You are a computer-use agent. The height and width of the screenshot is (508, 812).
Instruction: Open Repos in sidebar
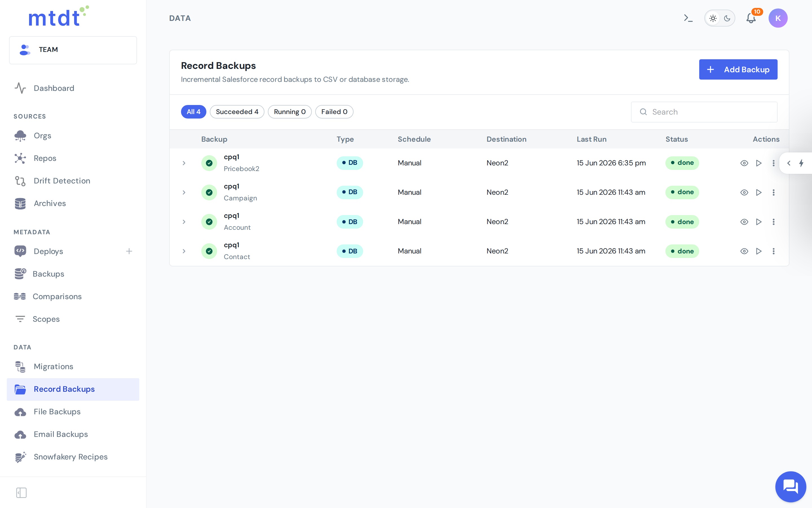(x=45, y=158)
